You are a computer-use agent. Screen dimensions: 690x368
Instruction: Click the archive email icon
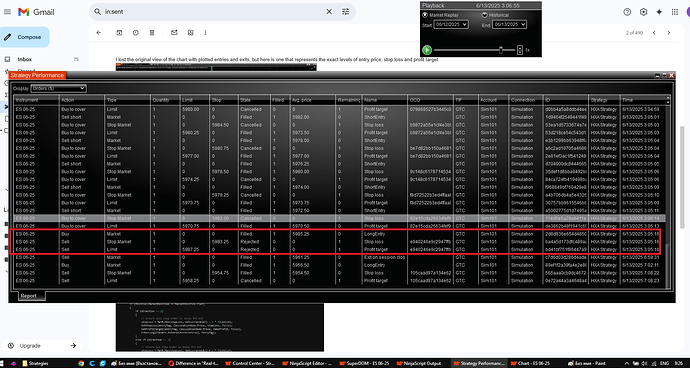coord(119,33)
